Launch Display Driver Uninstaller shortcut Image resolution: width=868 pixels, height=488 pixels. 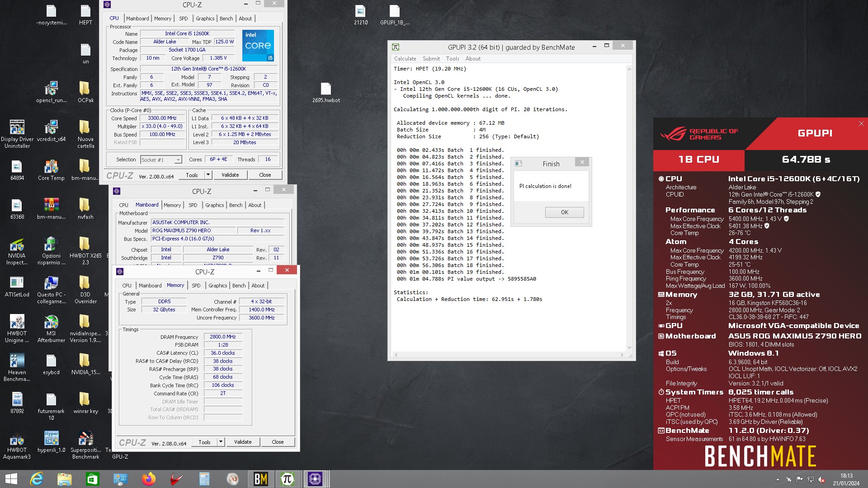coord(17,134)
